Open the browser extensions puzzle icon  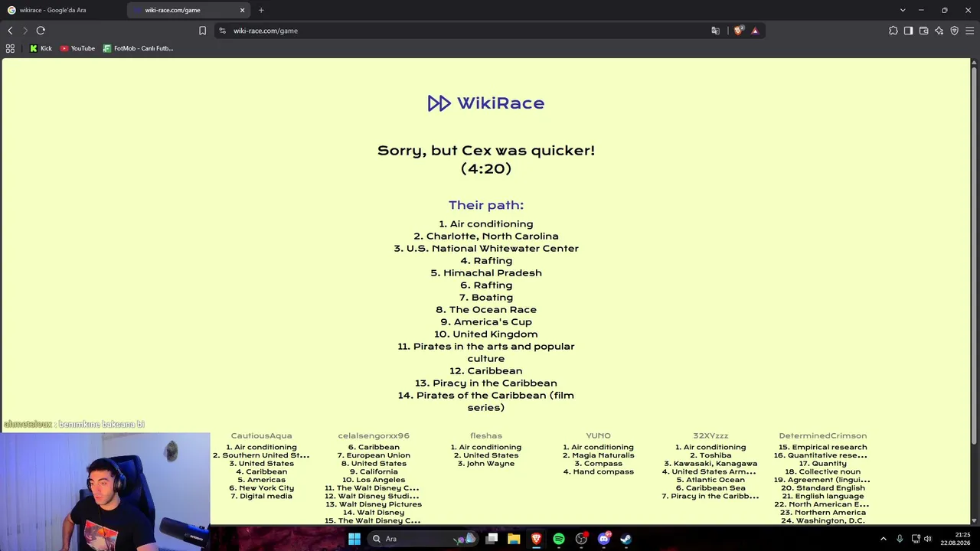coord(893,31)
